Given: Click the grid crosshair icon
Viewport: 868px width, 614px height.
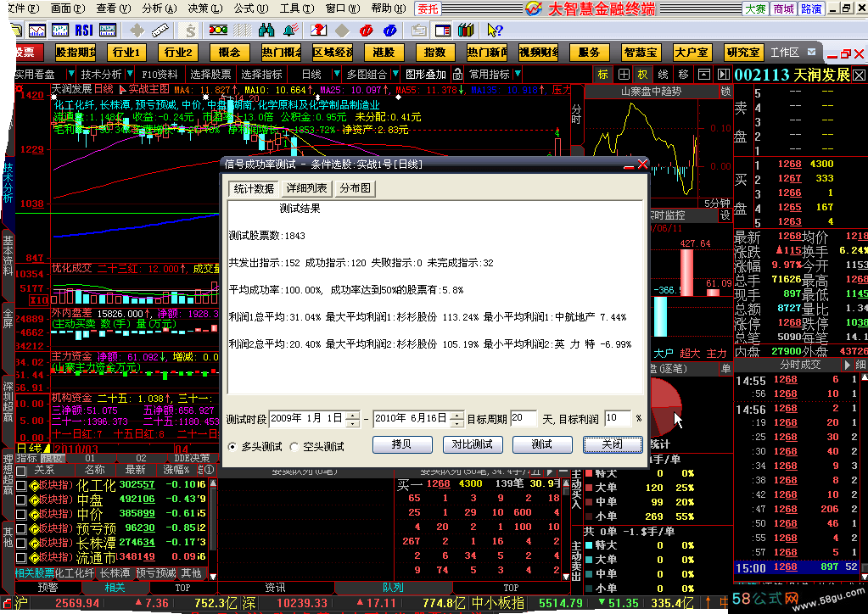Looking at the screenshot, I should [624, 74].
